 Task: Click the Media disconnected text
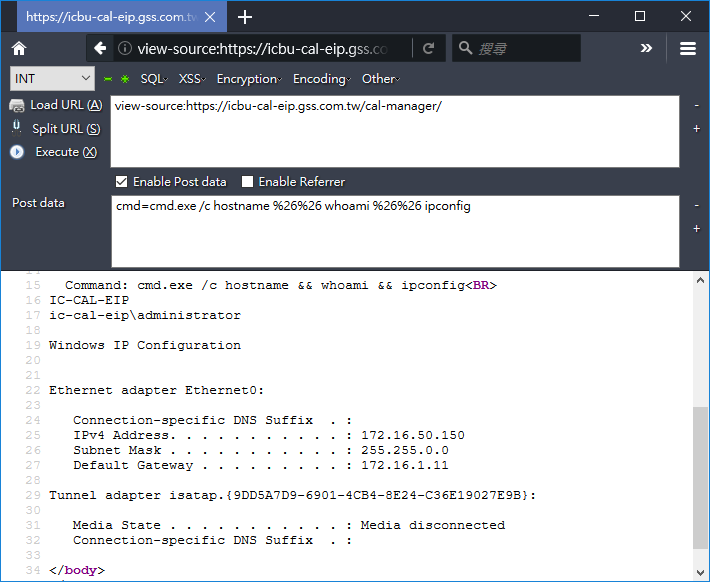click(433, 525)
